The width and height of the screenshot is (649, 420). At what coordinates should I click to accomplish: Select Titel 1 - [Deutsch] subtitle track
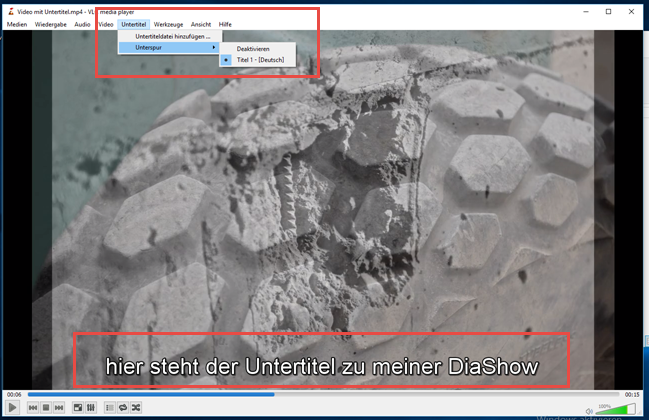coord(260,60)
